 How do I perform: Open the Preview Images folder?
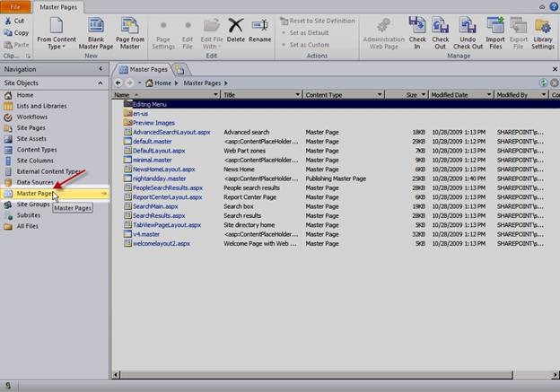153,123
